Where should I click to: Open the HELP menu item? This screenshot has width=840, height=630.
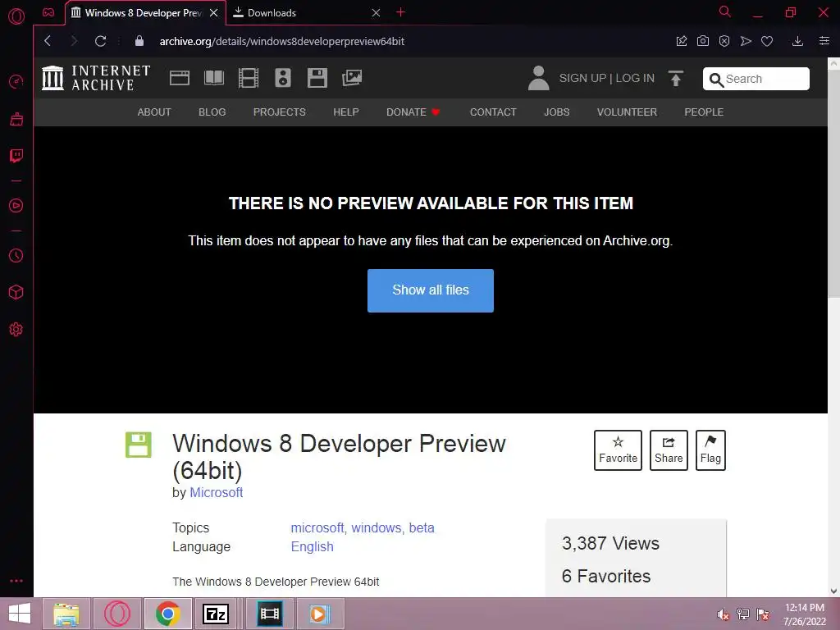tap(346, 112)
